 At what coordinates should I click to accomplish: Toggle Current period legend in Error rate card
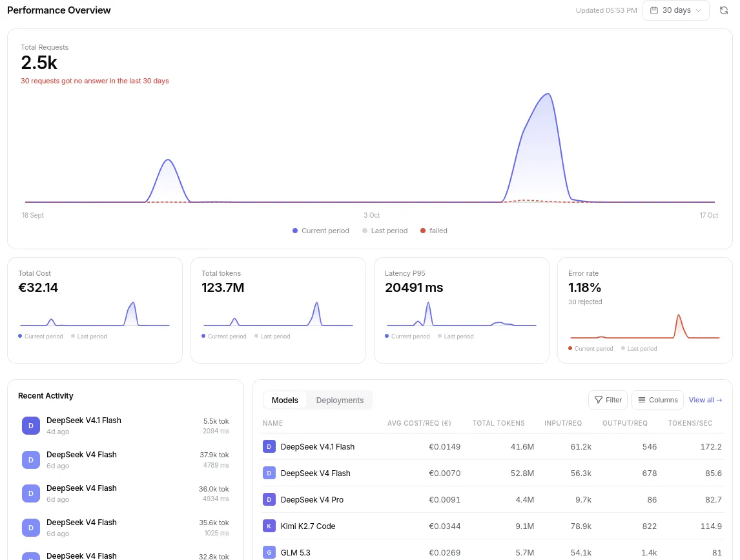590,348
